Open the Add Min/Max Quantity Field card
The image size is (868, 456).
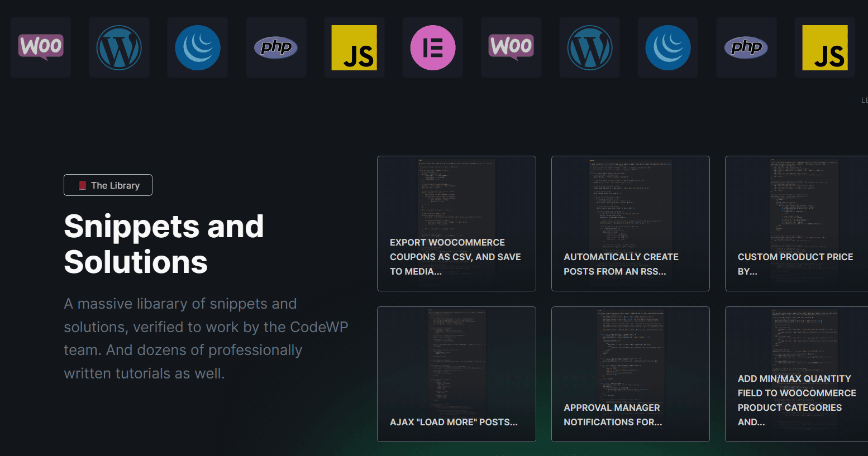click(x=797, y=374)
